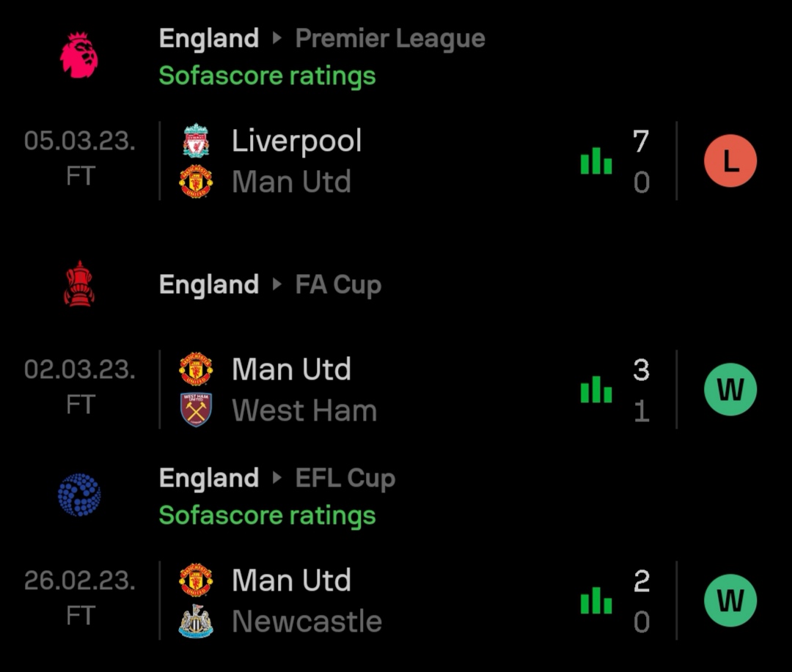Open statistics icon for West Ham match

[596, 390]
